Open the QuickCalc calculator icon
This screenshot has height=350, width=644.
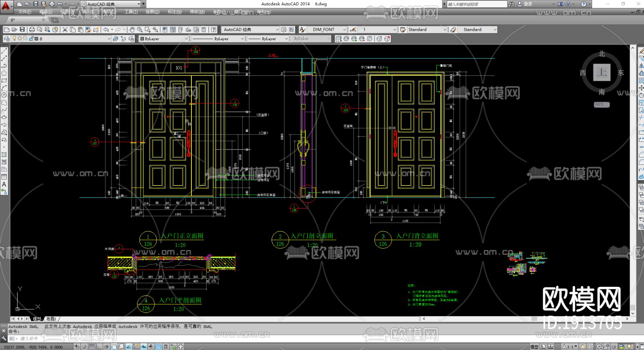pos(204,30)
